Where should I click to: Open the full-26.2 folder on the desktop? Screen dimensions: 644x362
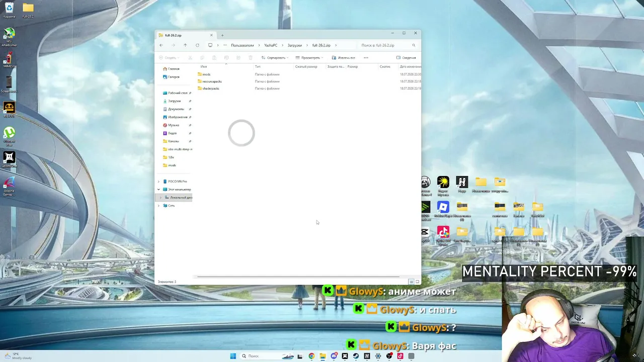(x=28, y=10)
